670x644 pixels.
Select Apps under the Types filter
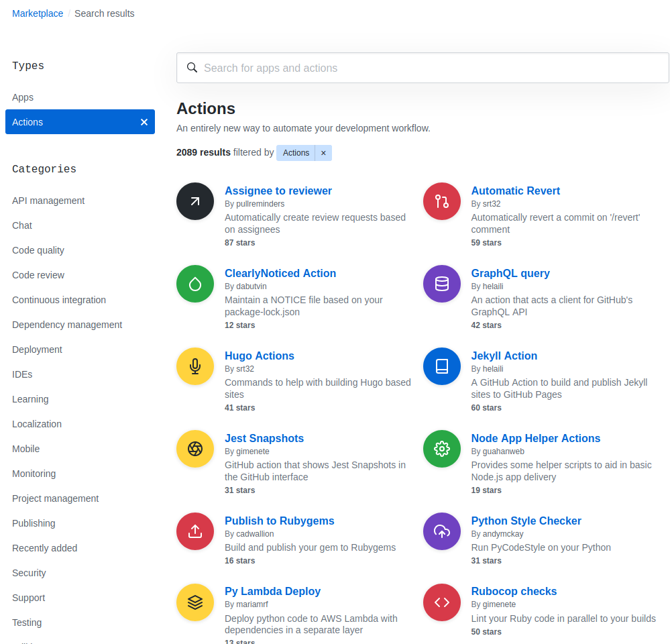coord(23,97)
